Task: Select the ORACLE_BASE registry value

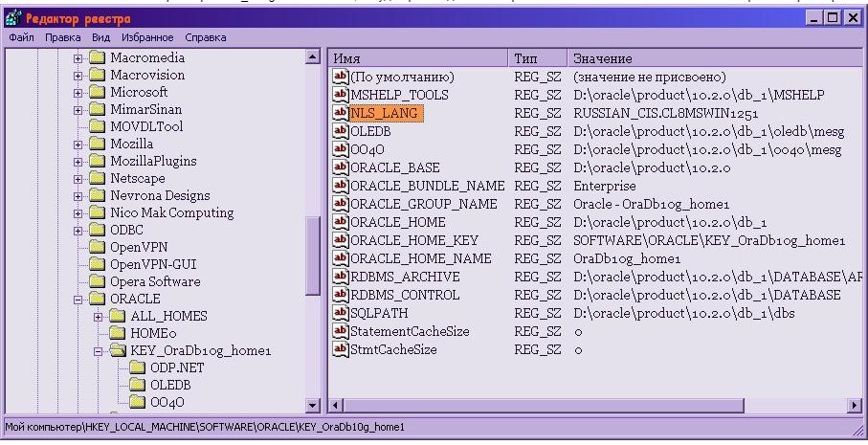Action: [x=394, y=167]
